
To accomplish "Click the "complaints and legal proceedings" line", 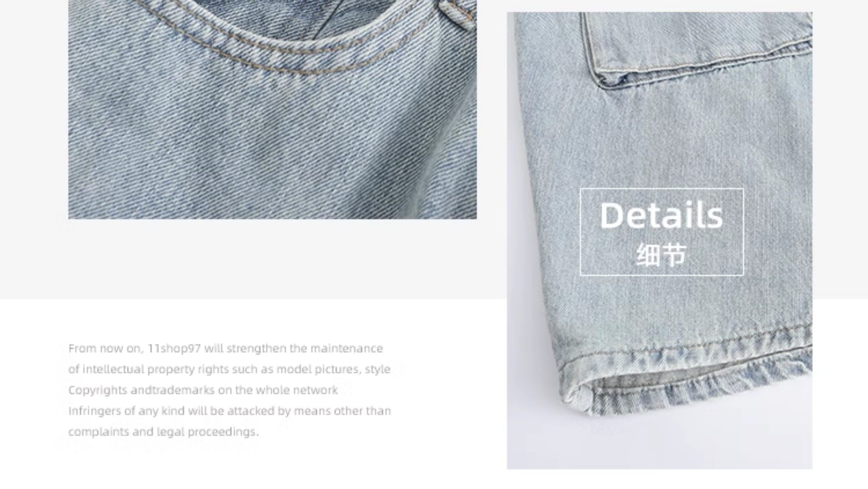I will coord(163,432).
